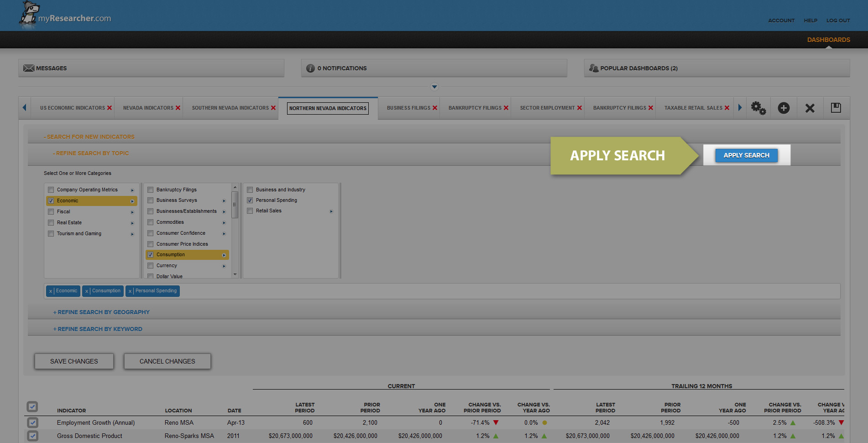
Task: Click the Apply Search button
Action: pos(747,155)
